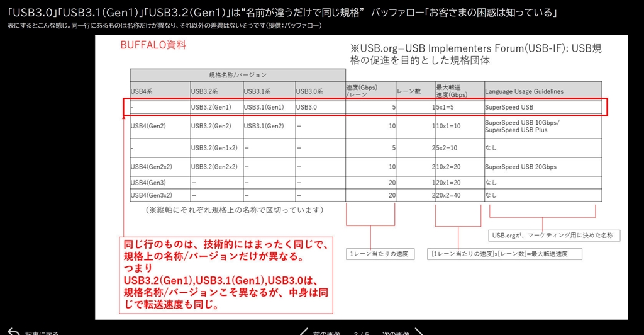Click the 記事に戻る link

42,333
